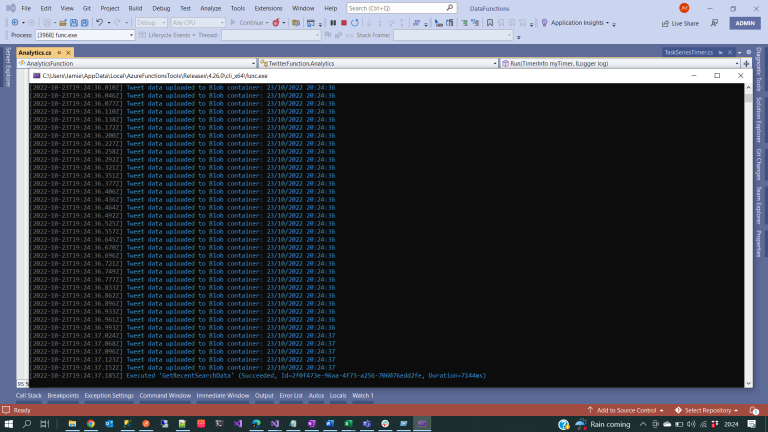Click the split editor plus icon
The image size is (768, 432).
coord(746,63)
